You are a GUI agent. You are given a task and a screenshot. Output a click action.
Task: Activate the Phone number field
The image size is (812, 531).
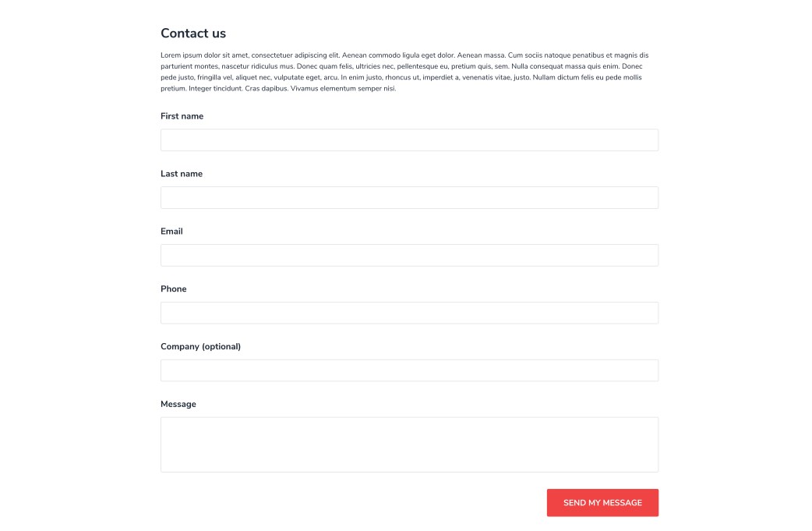409,313
